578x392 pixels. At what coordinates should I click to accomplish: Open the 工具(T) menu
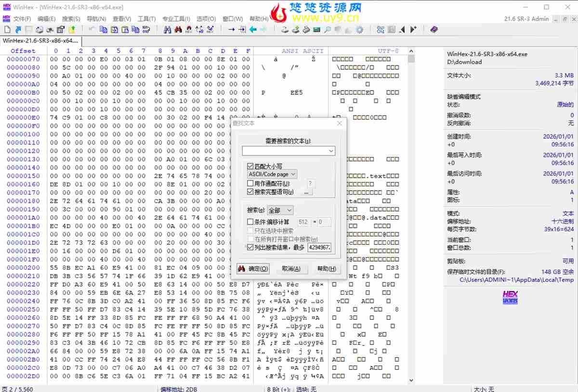coord(147,18)
